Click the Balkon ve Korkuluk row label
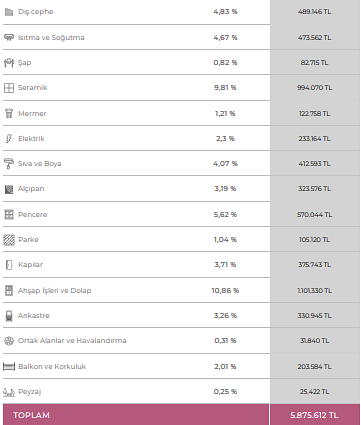Image resolution: width=361 pixels, height=425 pixels. pos(52,367)
